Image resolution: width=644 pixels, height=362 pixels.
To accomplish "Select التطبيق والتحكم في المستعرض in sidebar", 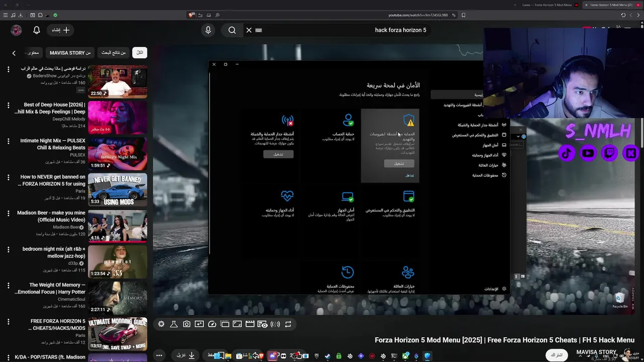I will (479, 135).
